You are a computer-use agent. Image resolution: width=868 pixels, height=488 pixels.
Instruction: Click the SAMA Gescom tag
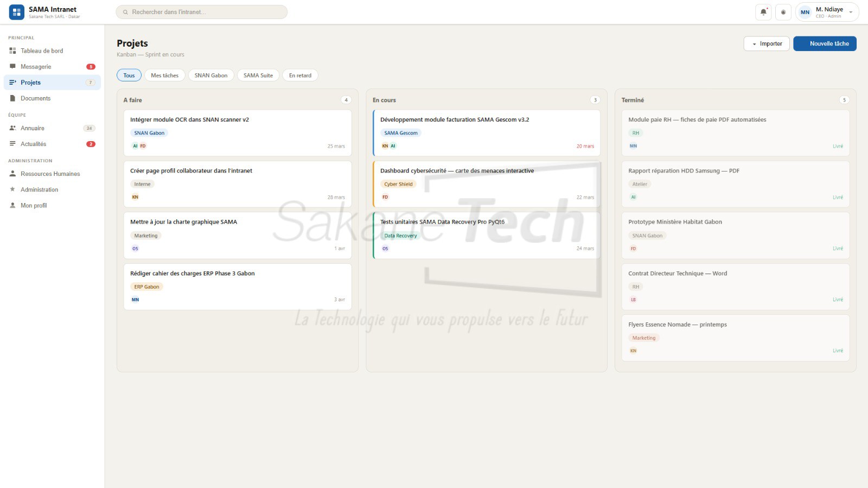[x=401, y=133]
